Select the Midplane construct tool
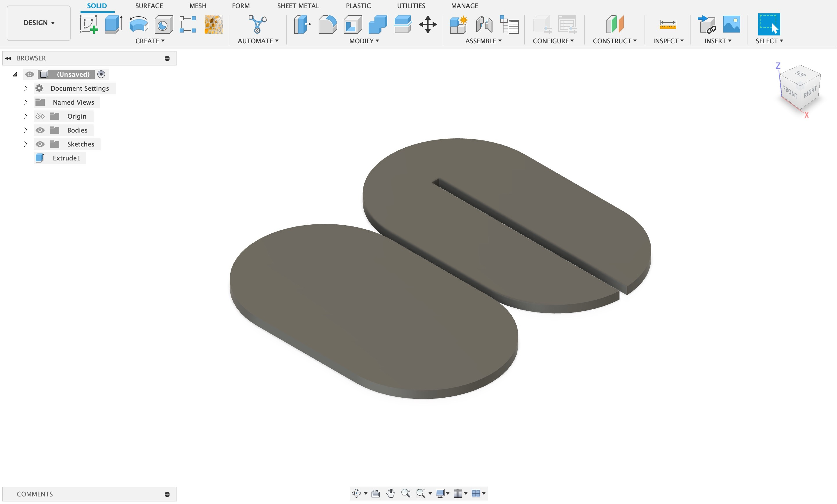 [x=615, y=24]
